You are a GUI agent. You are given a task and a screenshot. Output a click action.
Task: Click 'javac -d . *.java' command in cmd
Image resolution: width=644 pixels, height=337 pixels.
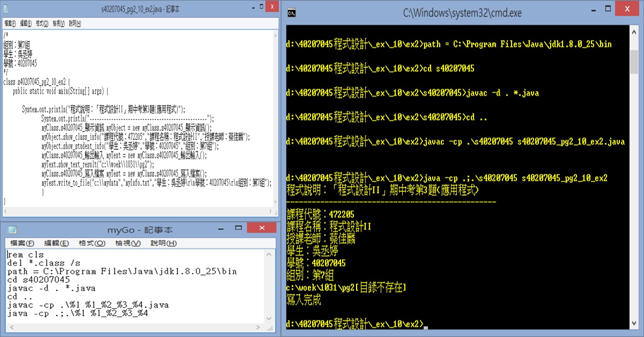click(x=504, y=93)
